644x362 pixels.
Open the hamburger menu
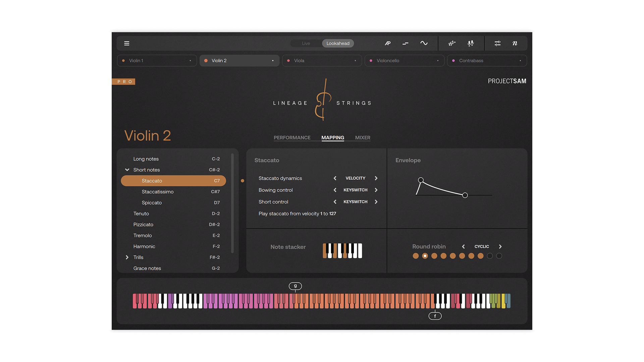127,43
